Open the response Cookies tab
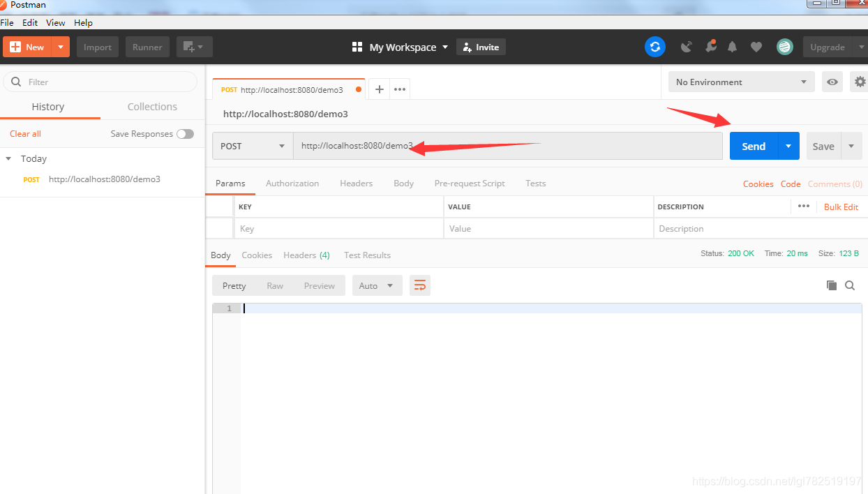The height and width of the screenshot is (494, 868). tap(257, 255)
